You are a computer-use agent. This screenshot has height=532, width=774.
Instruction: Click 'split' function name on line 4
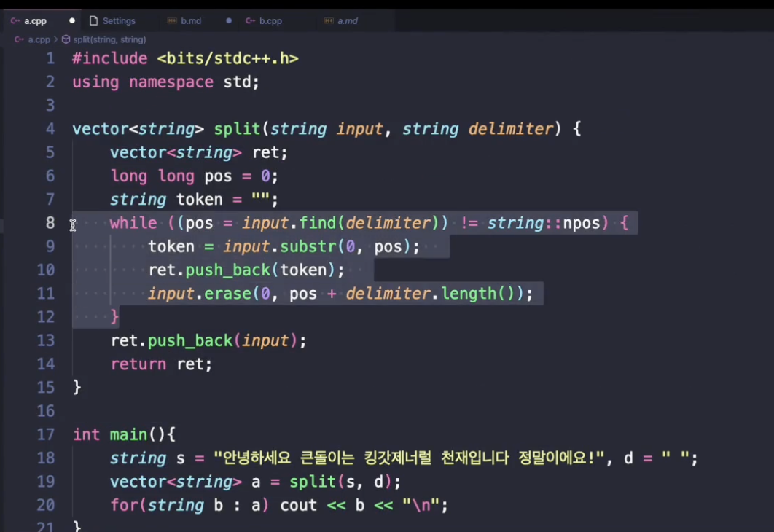(237, 129)
